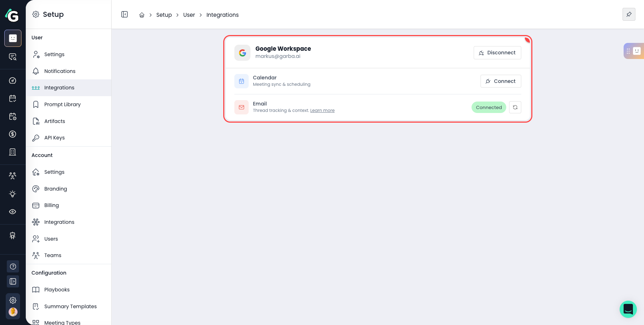Collapse the sidebar panel toggle icon

pos(125,14)
